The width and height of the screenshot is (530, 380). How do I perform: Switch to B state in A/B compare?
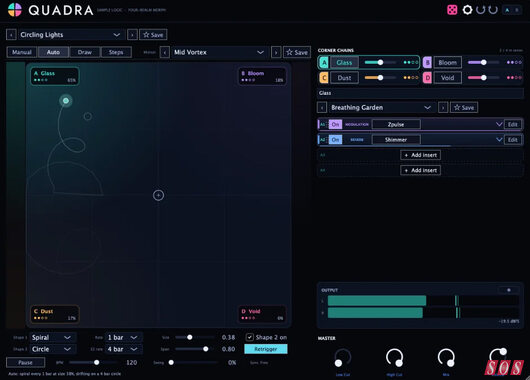point(516,10)
